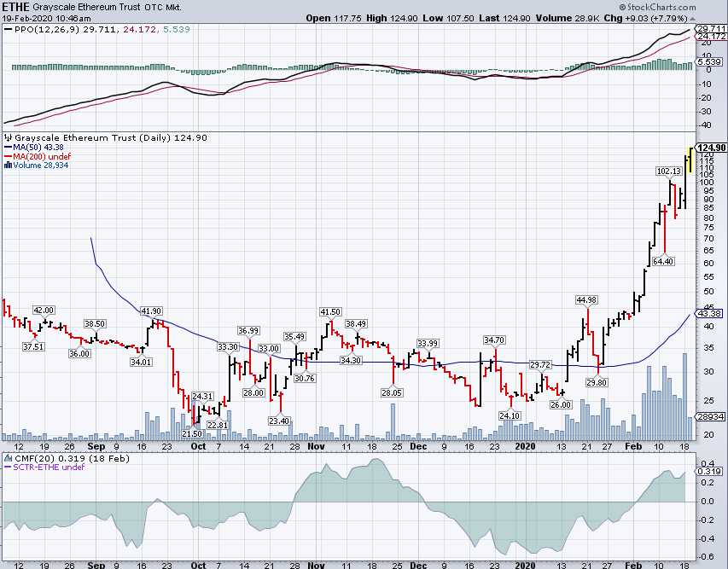Viewport: 728px width, 569px height.
Task: Click the yellow latest candlestick bar
Action: 689,160
